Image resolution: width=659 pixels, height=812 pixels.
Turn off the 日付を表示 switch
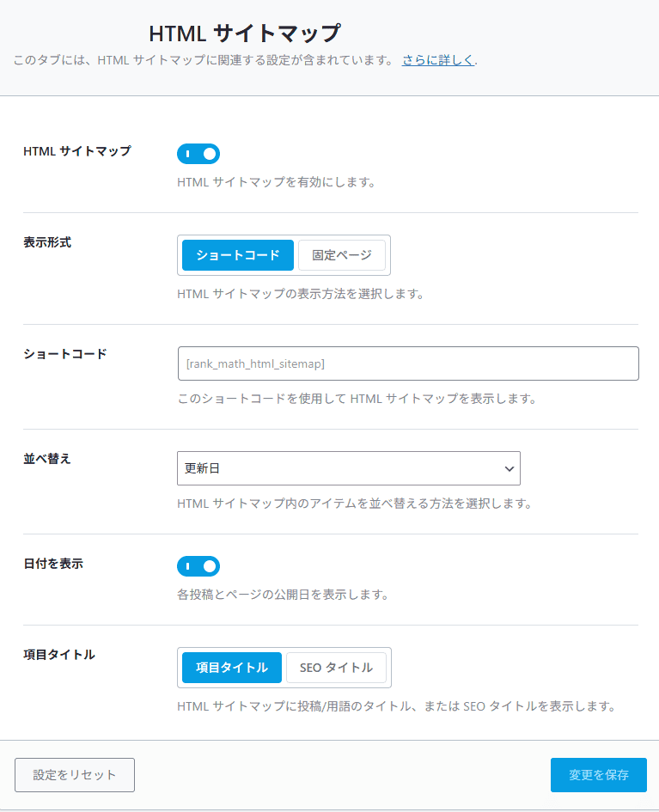[198, 566]
